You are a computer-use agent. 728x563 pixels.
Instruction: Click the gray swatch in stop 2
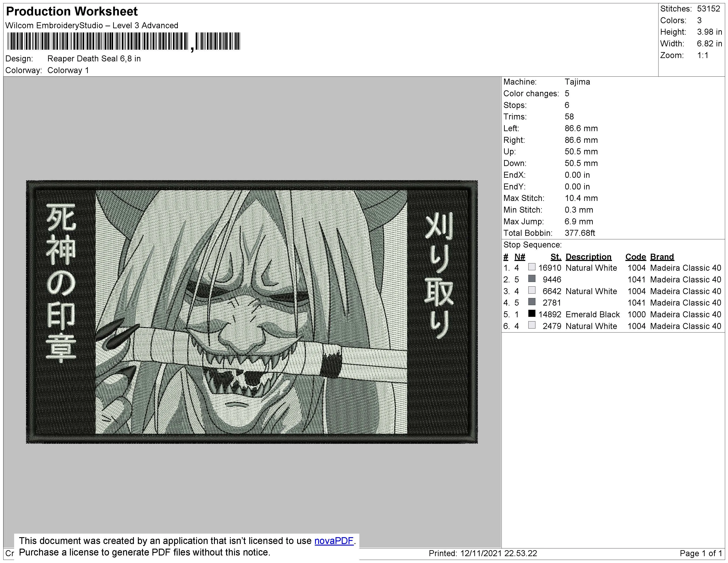[532, 278]
